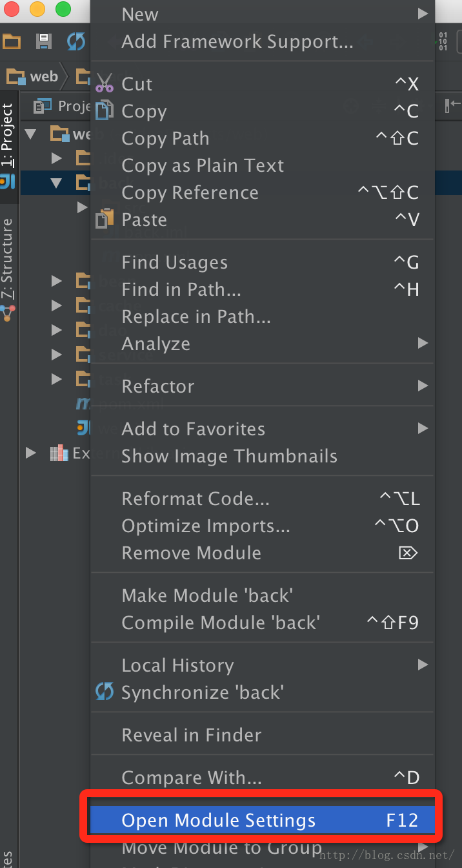
Task: Click the Synchronize 'back' refresh icon
Action: coord(104,692)
